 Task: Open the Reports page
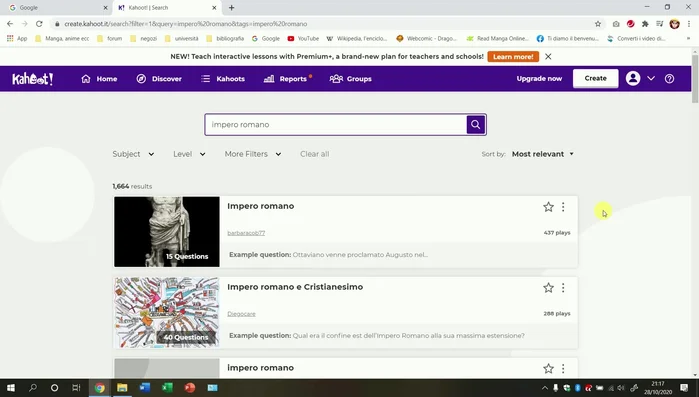click(288, 79)
